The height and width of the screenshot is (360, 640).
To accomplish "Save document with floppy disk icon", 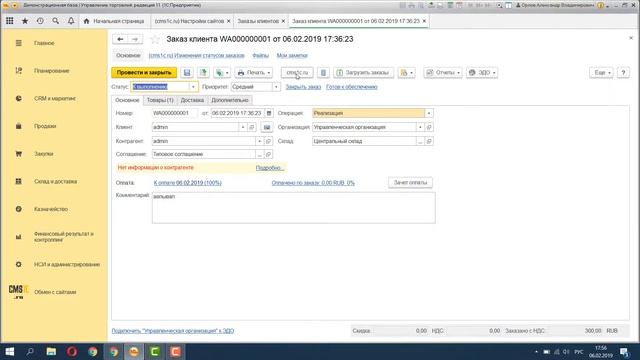I will [187, 73].
